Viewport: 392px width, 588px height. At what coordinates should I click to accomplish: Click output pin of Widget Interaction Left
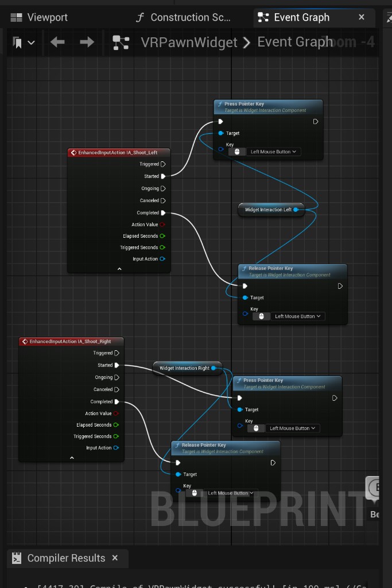296,210
